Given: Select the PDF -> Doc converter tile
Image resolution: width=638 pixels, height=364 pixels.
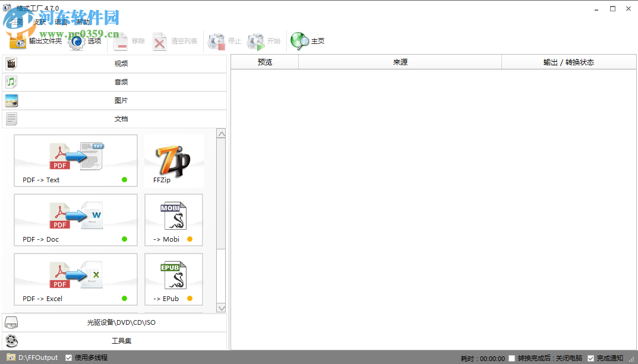Looking at the screenshot, I should pos(75,220).
